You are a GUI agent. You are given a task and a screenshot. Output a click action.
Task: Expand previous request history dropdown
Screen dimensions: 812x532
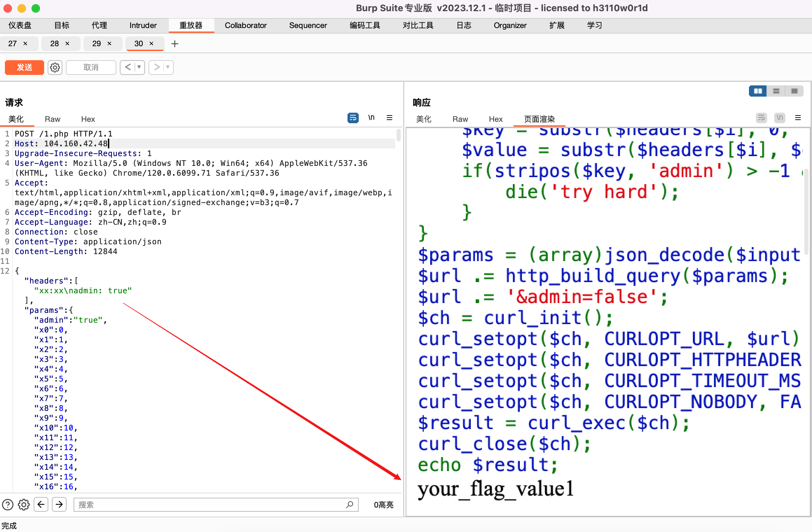pos(139,67)
